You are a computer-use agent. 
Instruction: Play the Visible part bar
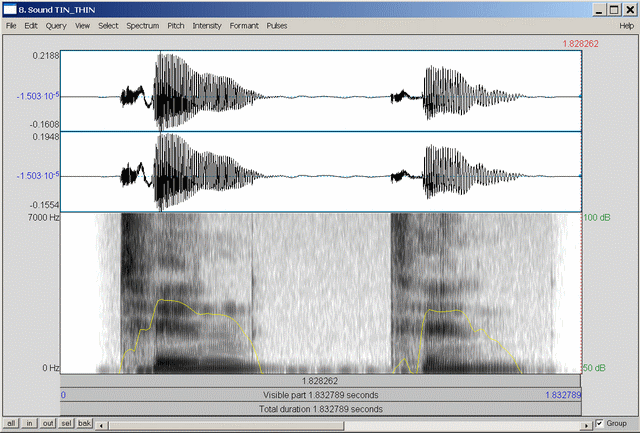click(321, 395)
